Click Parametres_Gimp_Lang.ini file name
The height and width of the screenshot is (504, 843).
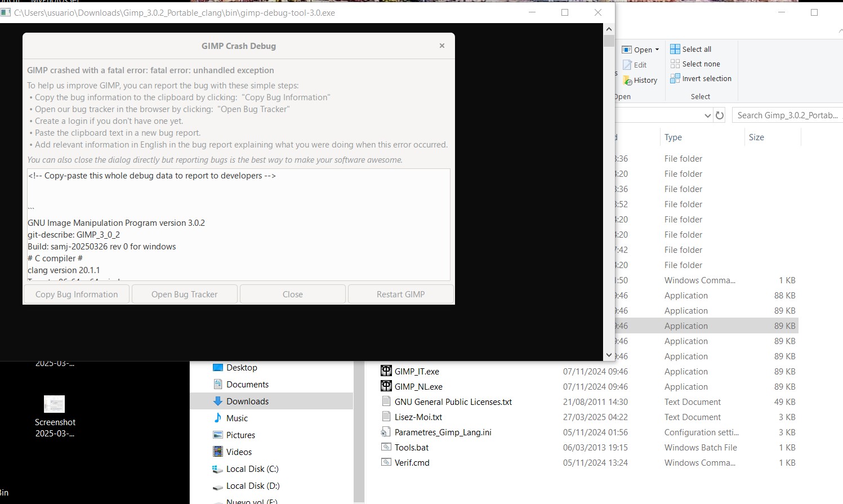click(x=443, y=432)
